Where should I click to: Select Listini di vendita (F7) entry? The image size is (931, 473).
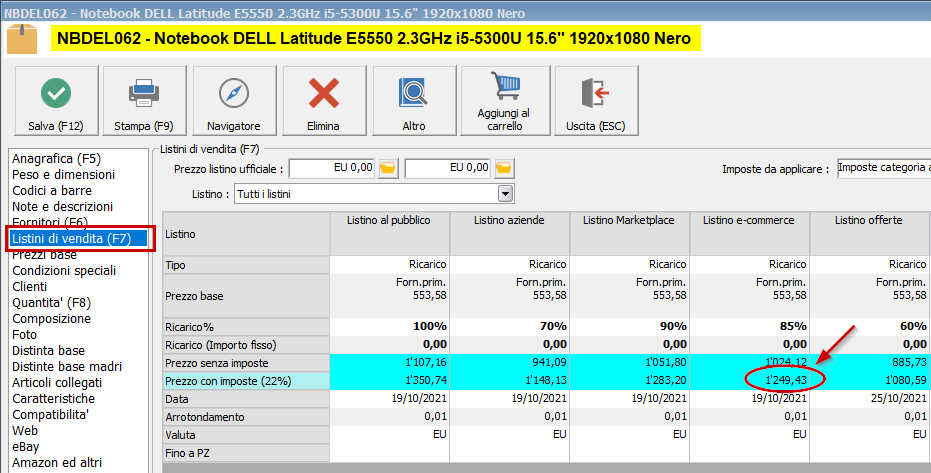(79, 239)
